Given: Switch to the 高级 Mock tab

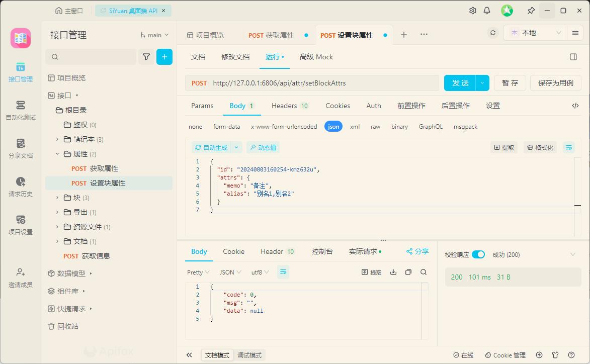Looking at the screenshot, I should pyautogui.click(x=316, y=57).
